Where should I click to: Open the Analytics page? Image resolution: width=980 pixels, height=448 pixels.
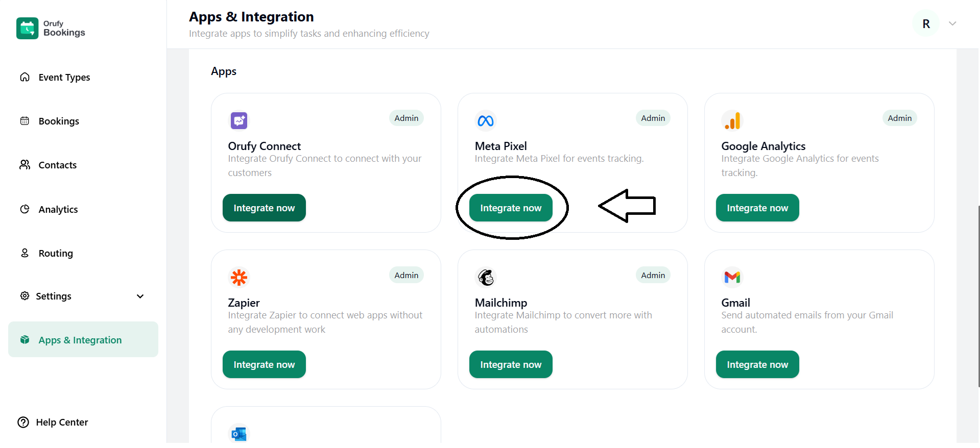pos(58,210)
